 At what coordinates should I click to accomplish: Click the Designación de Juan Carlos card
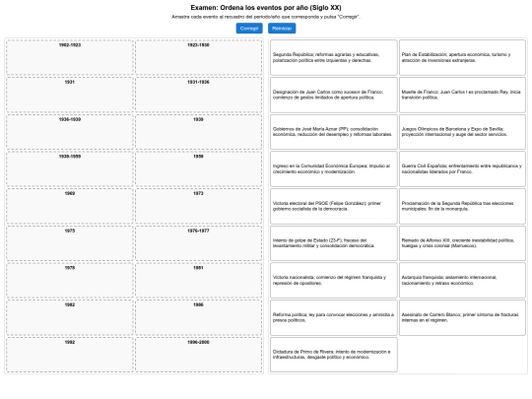(x=334, y=95)
